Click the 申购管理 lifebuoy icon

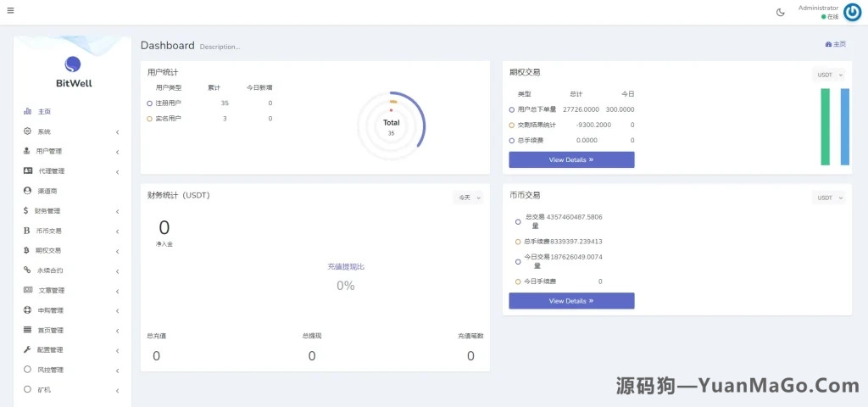pyautogui.click(x=28, y=310)
